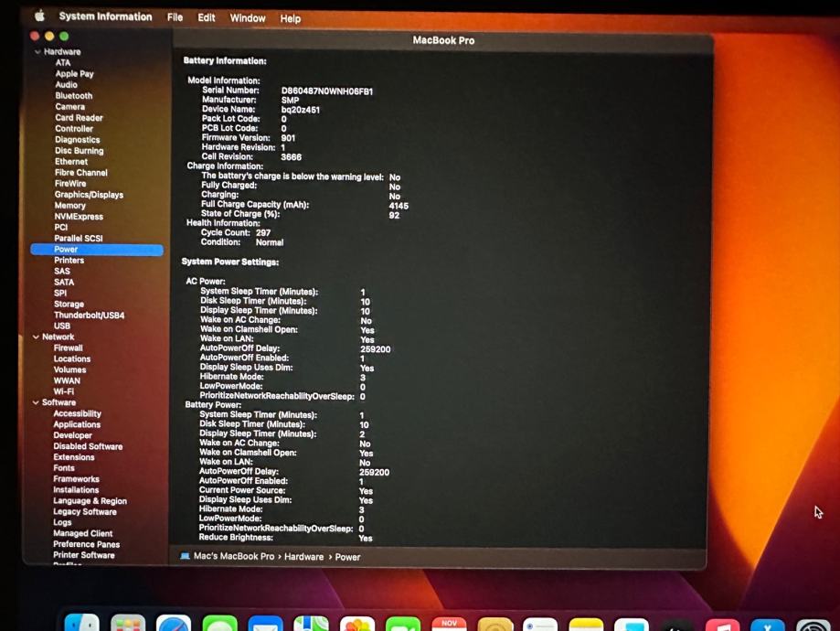The image size is (840, 631).
Task: Collapse the Software section chevron
Action: click(36, 402)
